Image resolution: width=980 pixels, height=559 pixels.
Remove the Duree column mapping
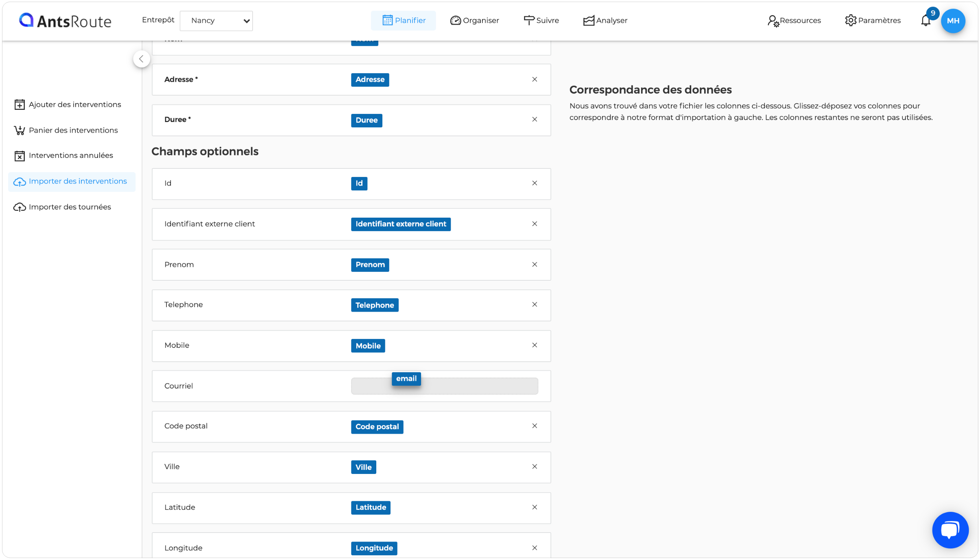click(535, 119)
